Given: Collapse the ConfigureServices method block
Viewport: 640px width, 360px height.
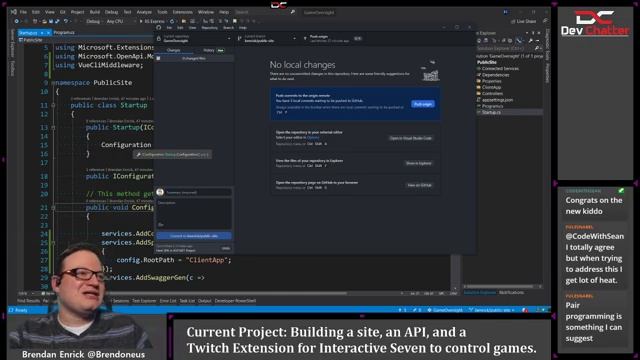Looking at the screenshot, I should (53, 208).
